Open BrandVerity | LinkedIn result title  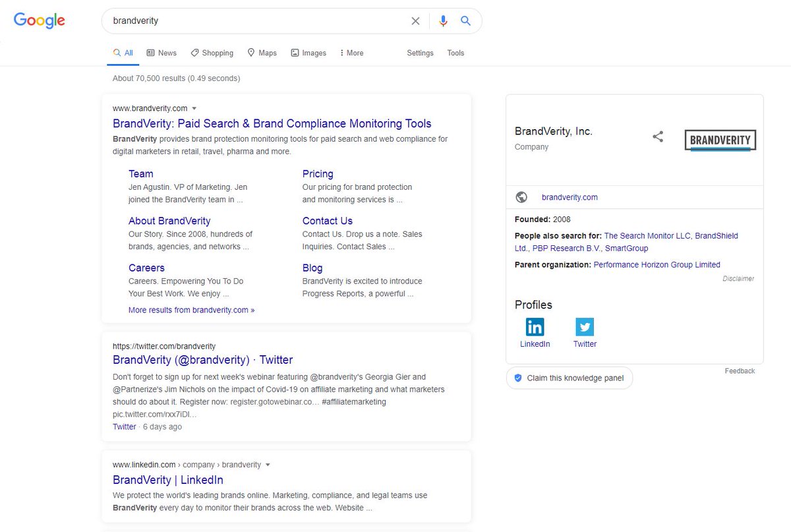coord(168,480)
